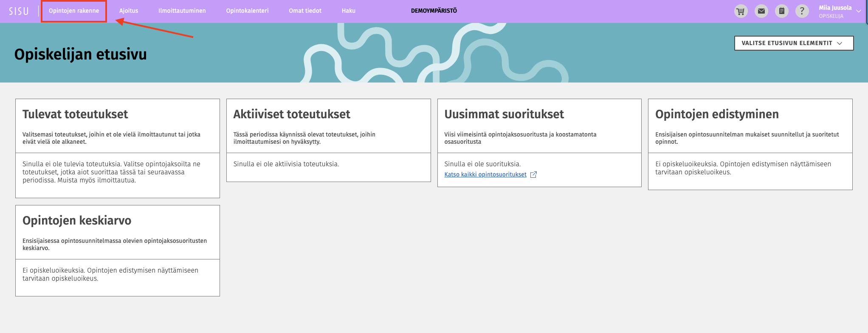Click the Opintojen edistyminen card title

[717, 114]
